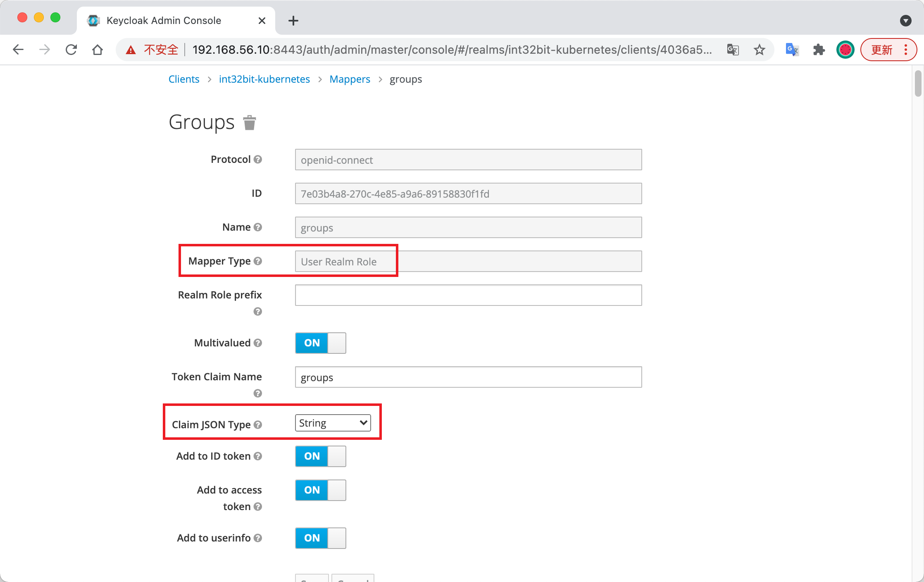The height and width of the screenshot is (582, 924).
Task: Open the browser extensions puzzle icon
Action: 819,50
